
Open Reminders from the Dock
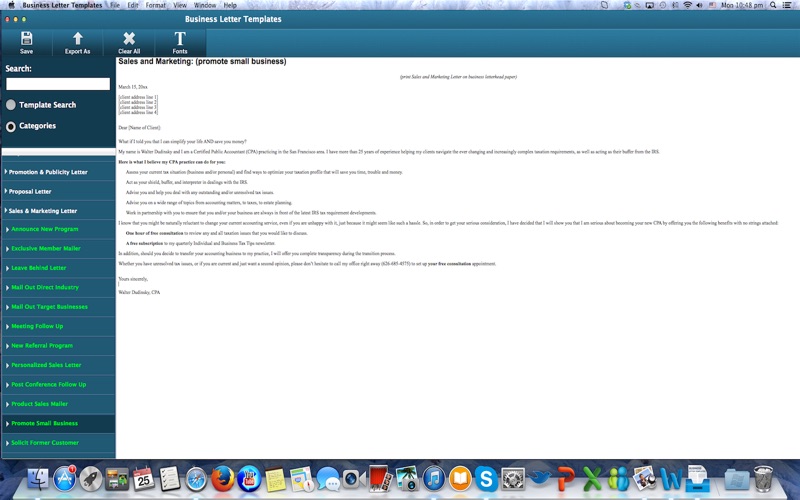pyautogui.click(x=169, y=479)
